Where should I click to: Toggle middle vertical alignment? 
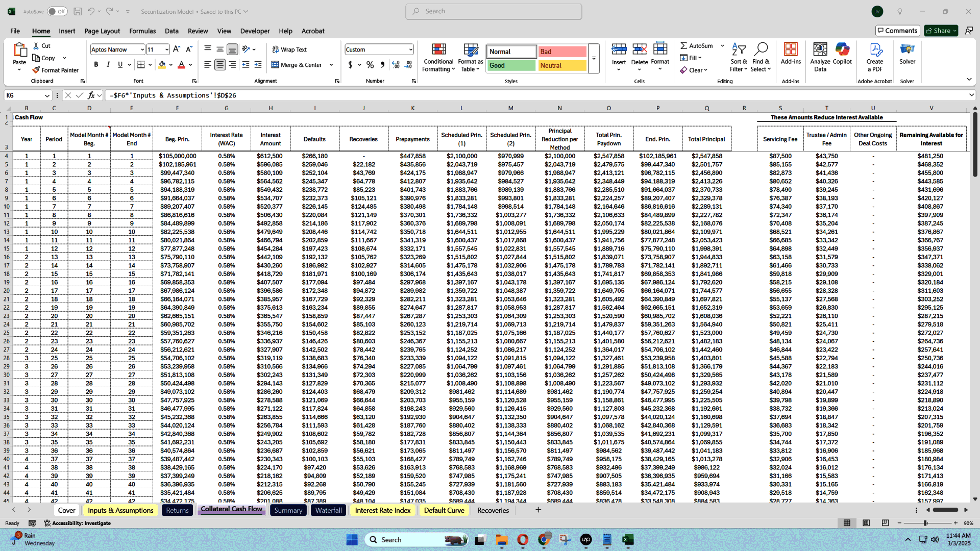point(220,49)
